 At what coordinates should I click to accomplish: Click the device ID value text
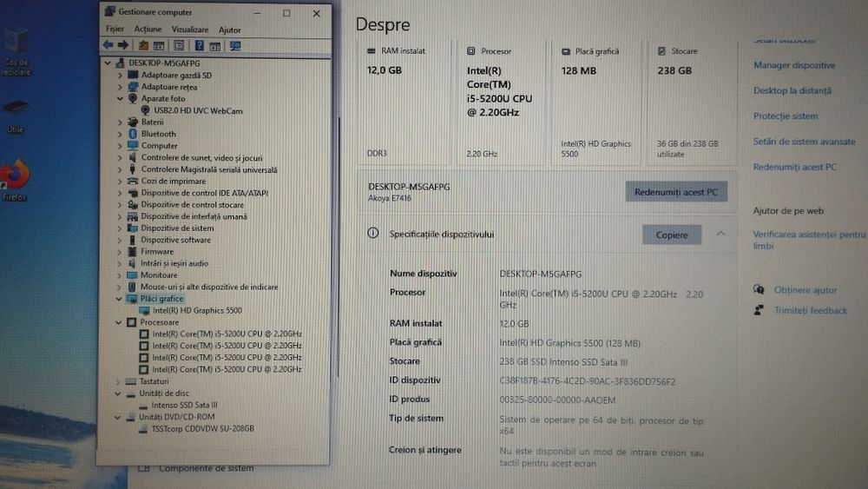click(x=588, y=381)
